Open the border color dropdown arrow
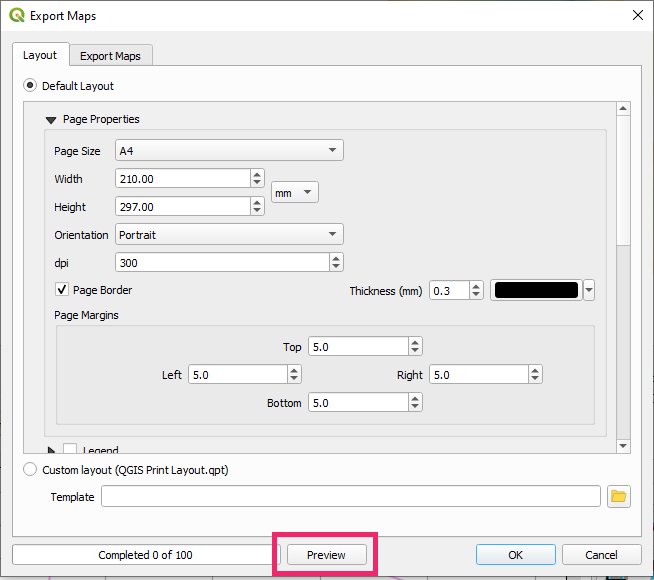 pyautogui.click(x=589, y=291)
